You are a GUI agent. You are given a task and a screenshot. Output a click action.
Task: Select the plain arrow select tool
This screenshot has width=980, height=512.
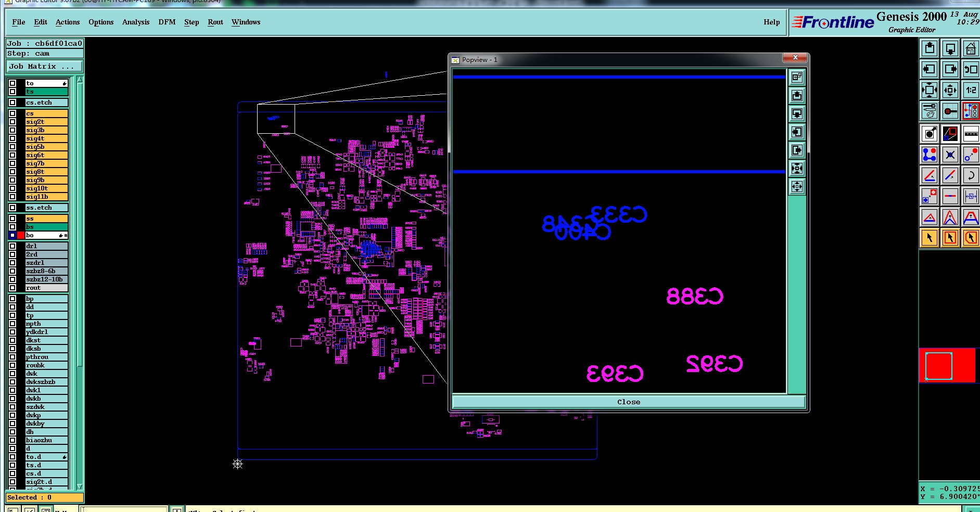click(x=930, y=238)
